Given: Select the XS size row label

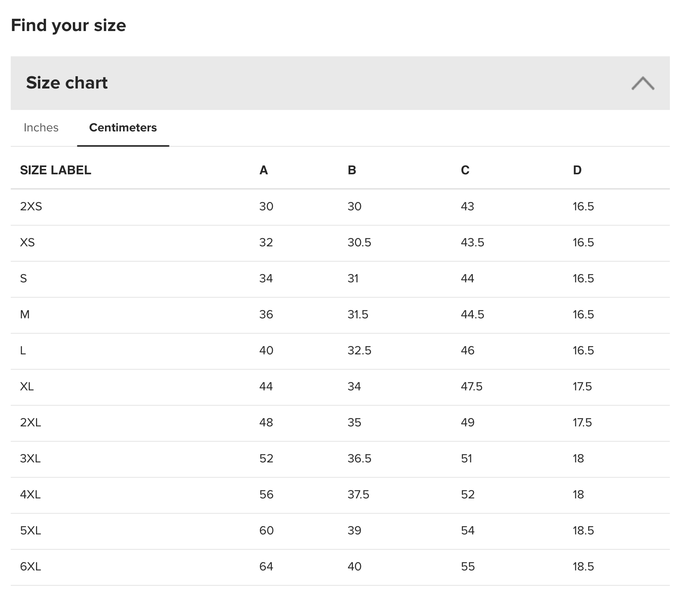Looking at the screenshot, I should pos(27,242).
